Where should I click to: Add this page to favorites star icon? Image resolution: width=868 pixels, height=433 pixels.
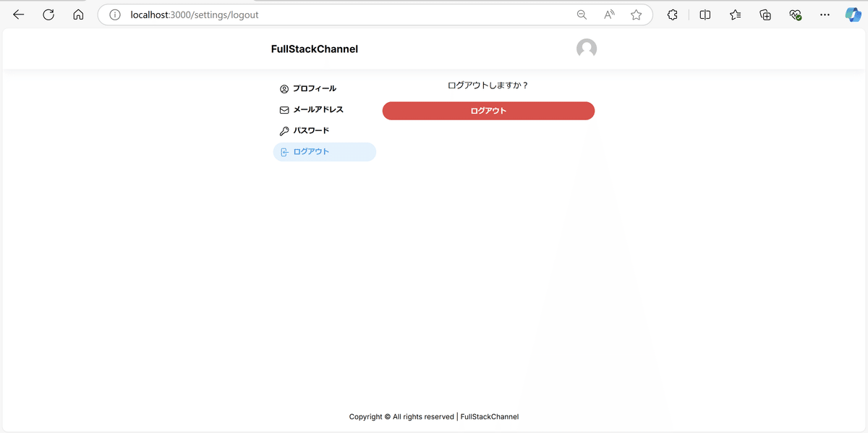tap(636, 14)
